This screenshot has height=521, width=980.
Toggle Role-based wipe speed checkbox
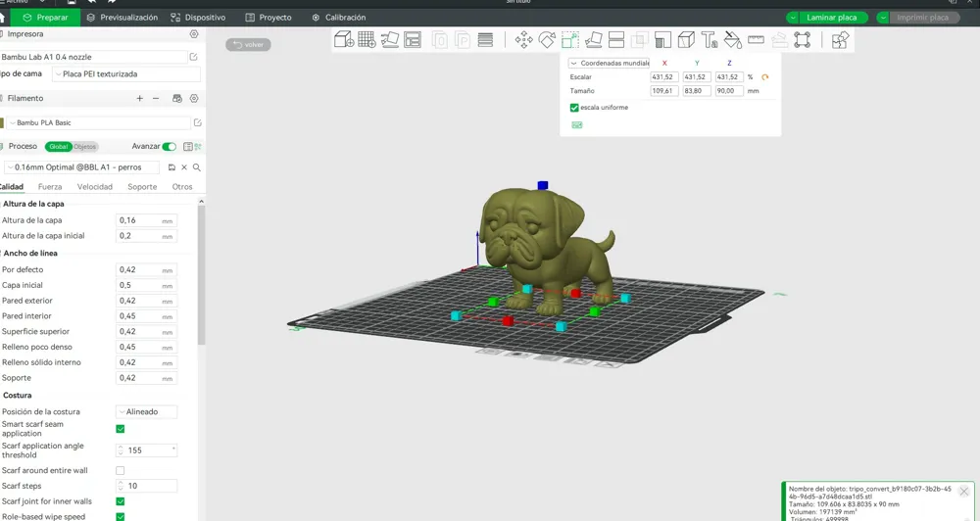click(x=120, y=517)
